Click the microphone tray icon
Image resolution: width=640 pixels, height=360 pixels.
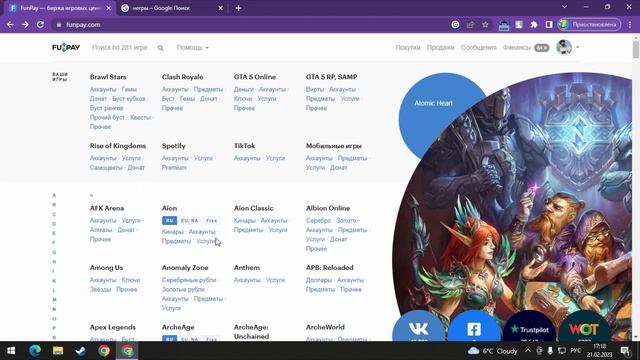pyautogui.click(x=550, y=351)
